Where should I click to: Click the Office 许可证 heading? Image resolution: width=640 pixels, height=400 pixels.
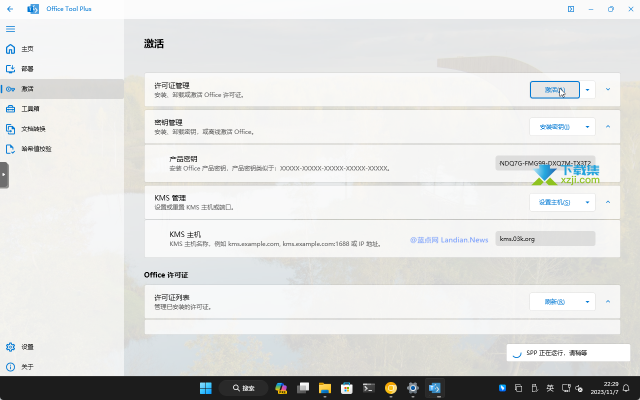[x=166, y=275]
